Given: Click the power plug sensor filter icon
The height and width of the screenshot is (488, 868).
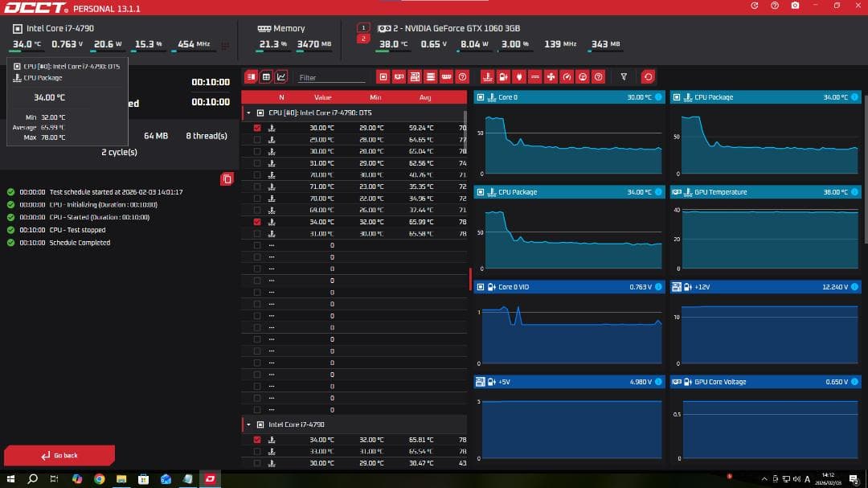Looking at the screenshot, I should click(518, 77).
